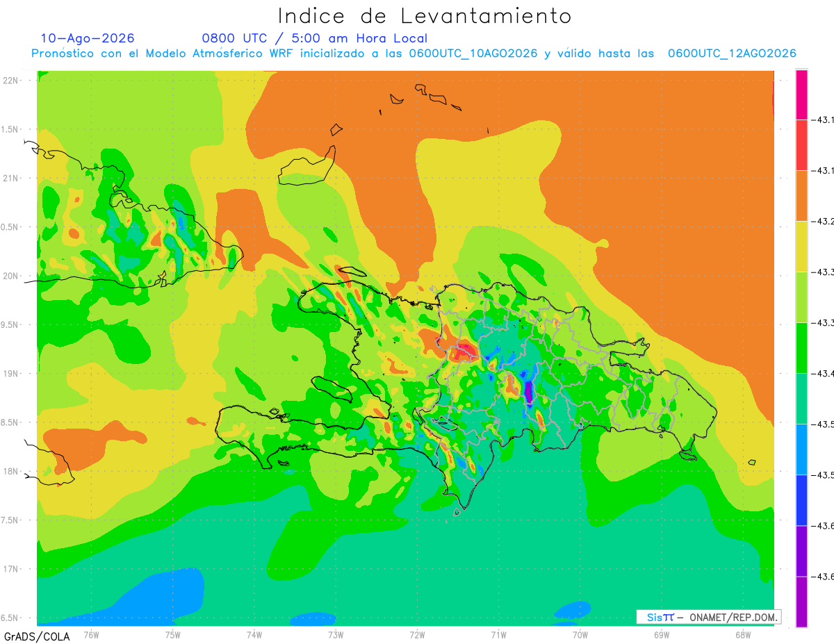Pick the red swatch in the color legend
Image resolution: width=834 pixels, height=644 pixels.
pos(801,145)
